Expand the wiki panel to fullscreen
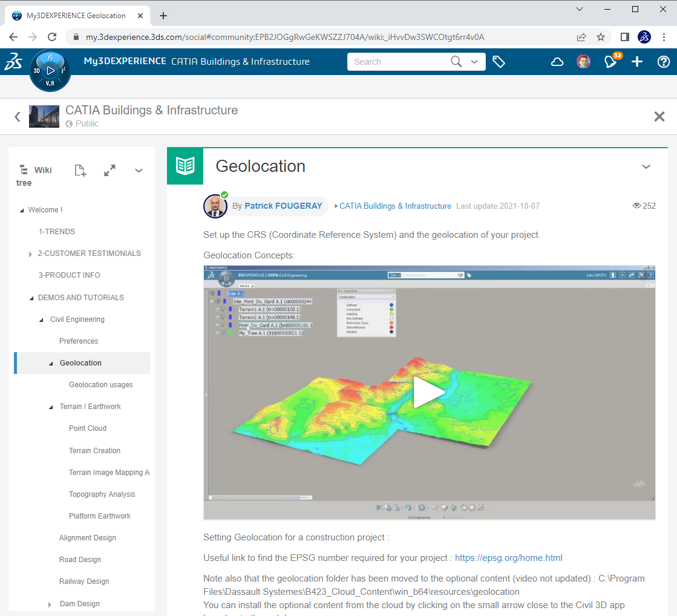Viewport: 677px width, 616px height. click(110, 170)
